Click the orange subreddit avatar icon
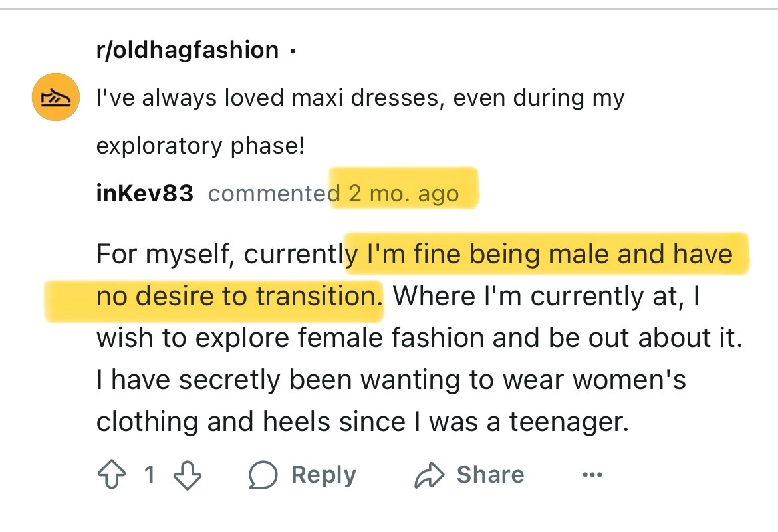Image resolution: width=778 pixels, height=532 pixels. pyautogui.click(x=57, y=97)
